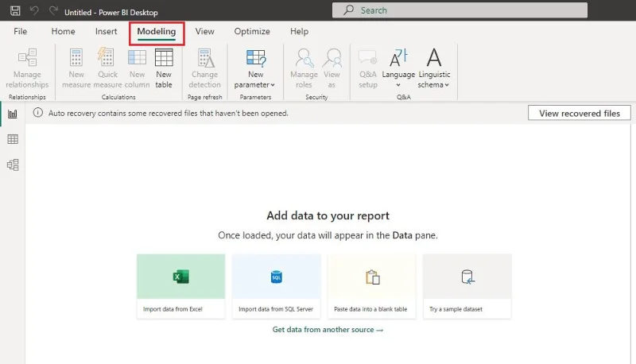This screenshot has height=364, width=636.
Task: Click Paste data into a blank table
Action: point(371,286)
